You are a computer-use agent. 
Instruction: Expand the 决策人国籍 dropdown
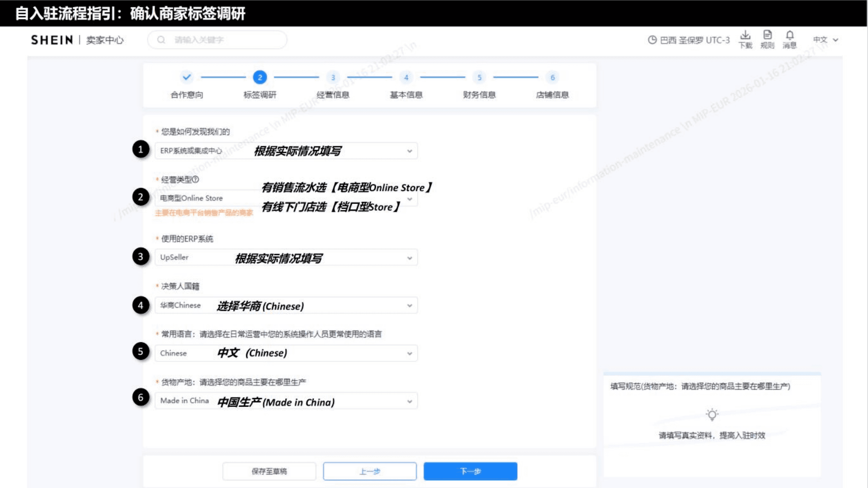click(x=286, y=305)
